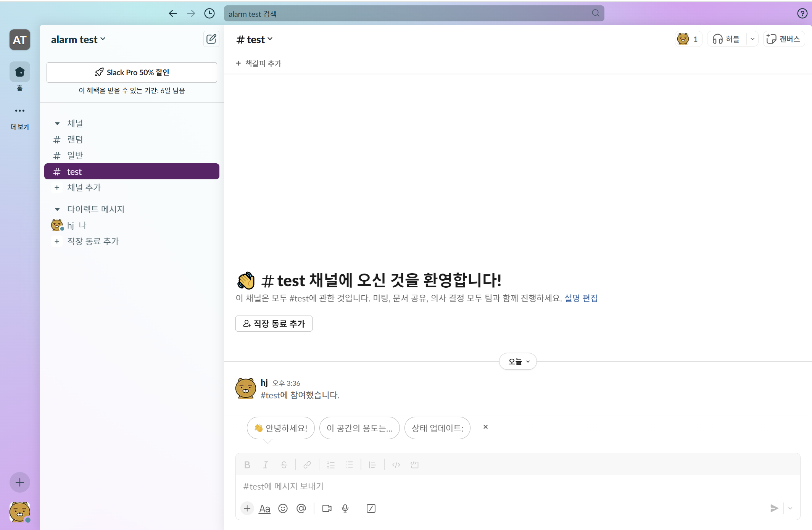This screenshot has width=812, height=530.
Task: Click the compose new message icon
Action: [x=211, y=39]
